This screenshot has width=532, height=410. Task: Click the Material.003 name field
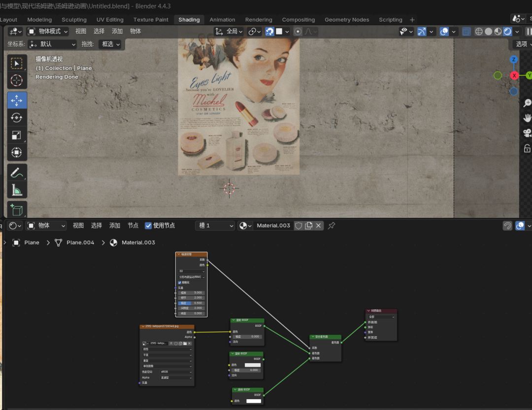pos(273,225)
